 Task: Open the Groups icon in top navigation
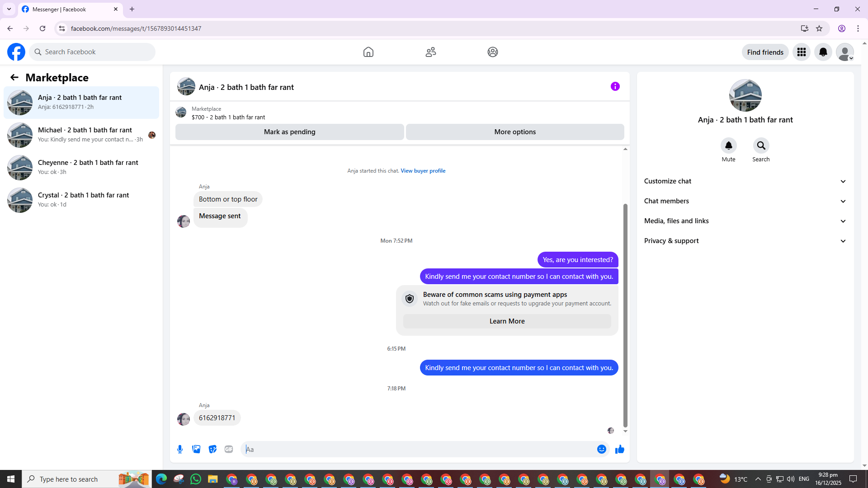pyautogui.click(x=493, y=52)
